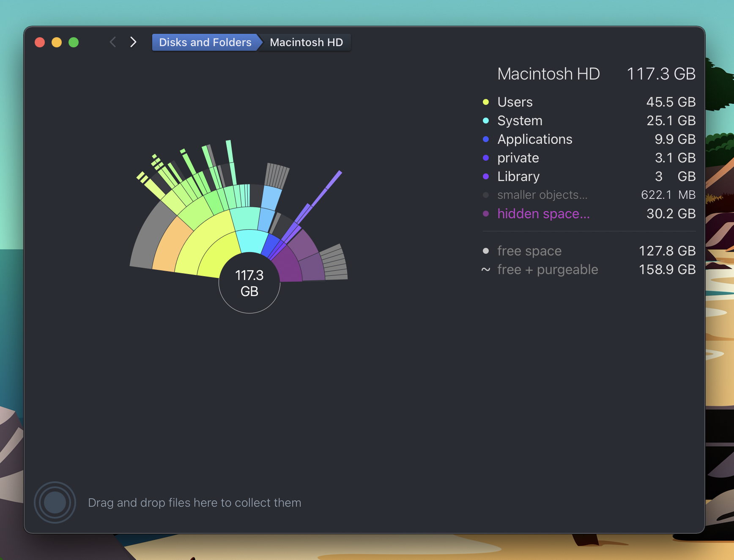Click the tilde icon beside free + purgeable

[485, 269]
